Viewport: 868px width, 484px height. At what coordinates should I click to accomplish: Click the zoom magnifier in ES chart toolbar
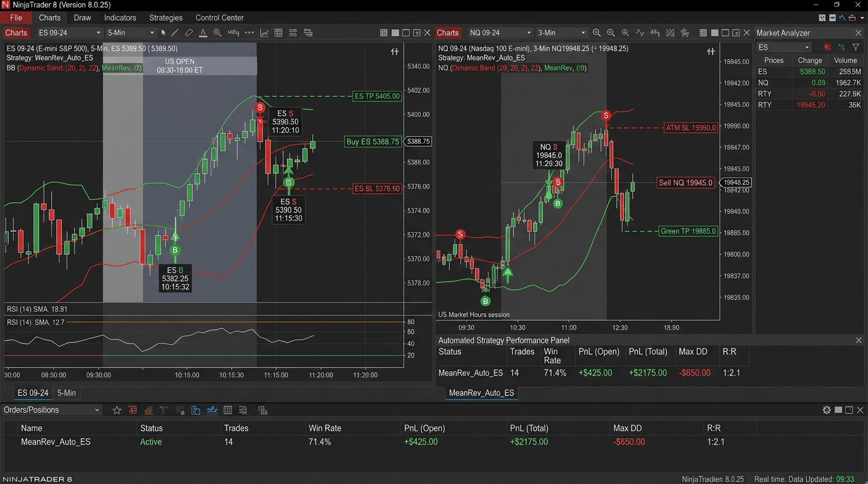click(x=218, y=33)
